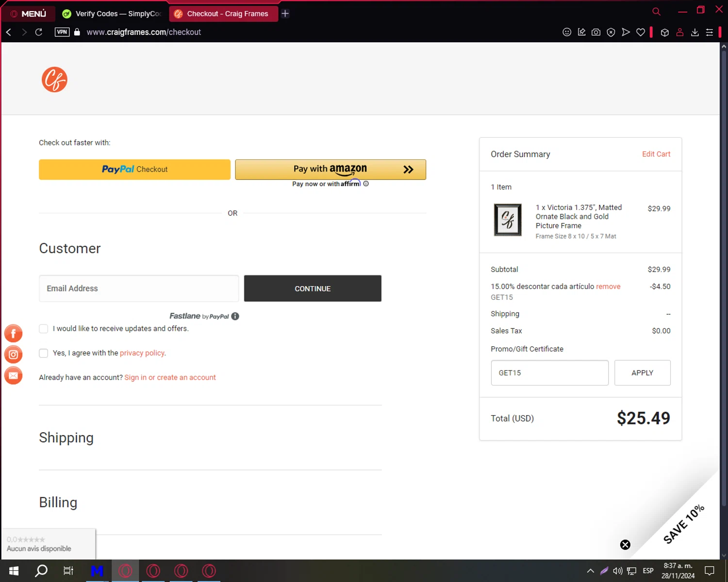
Task: Click the promo code GET15 field
Action: pos(549,373)
